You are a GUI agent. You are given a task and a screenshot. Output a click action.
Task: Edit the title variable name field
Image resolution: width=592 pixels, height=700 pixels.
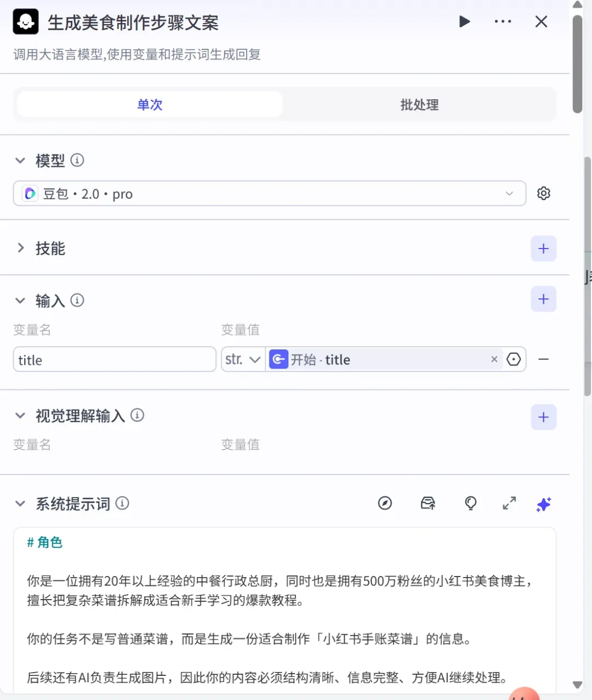[115, 359]
